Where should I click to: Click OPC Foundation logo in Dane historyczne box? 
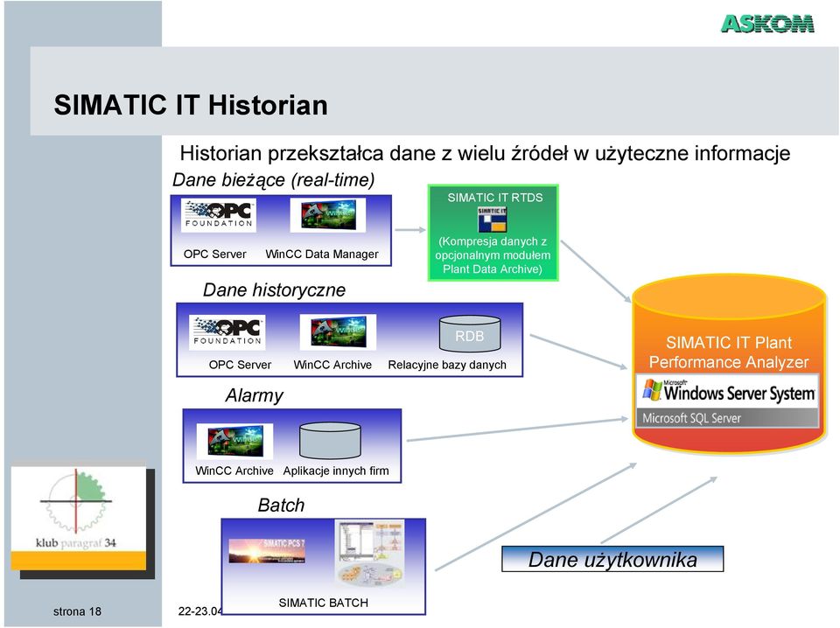[x=227, y=332]
